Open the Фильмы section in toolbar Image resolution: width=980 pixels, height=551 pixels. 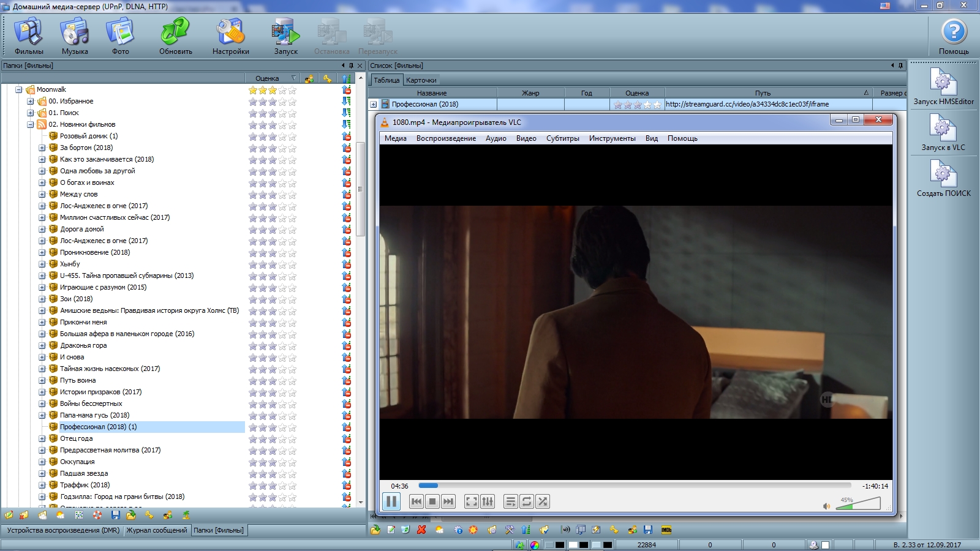(x=29, y=36)
